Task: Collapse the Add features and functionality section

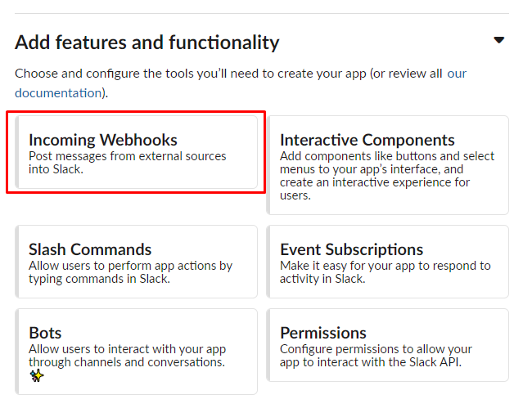Action: 498,40
